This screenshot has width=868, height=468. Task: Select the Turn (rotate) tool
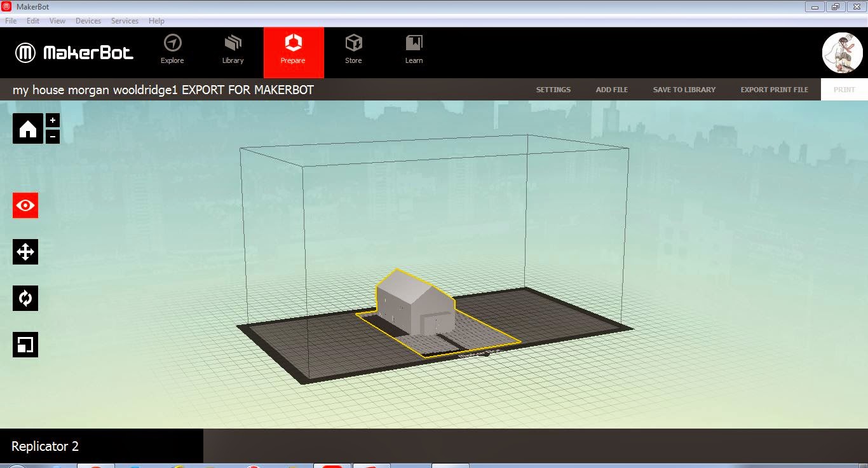pos(25,298)
